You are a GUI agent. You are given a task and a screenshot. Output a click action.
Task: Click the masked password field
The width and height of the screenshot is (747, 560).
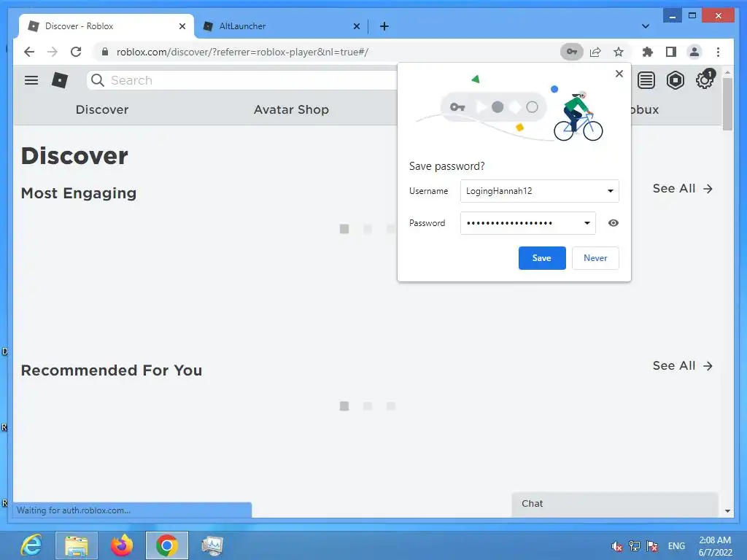pyautogui.click(x=528, y=223)
